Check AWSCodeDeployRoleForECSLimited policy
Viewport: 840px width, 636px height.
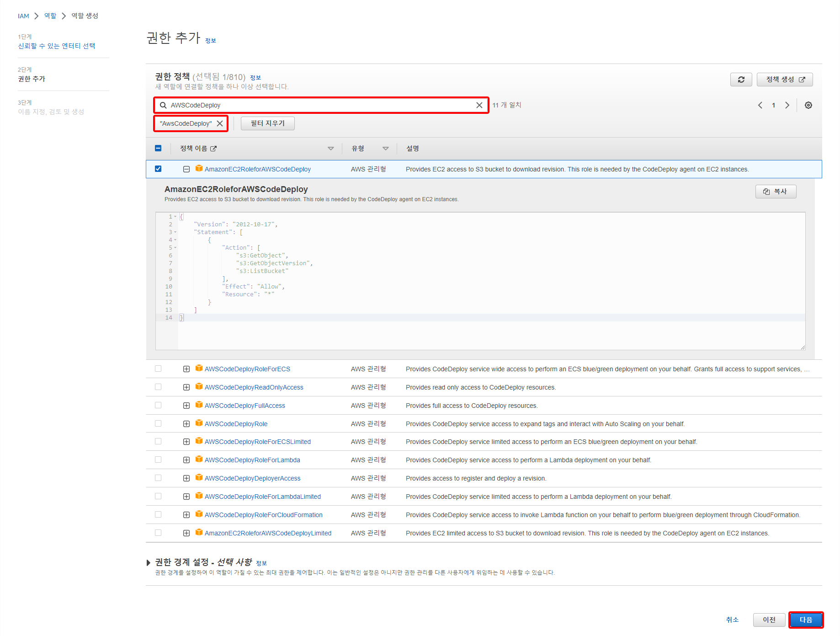158,441
